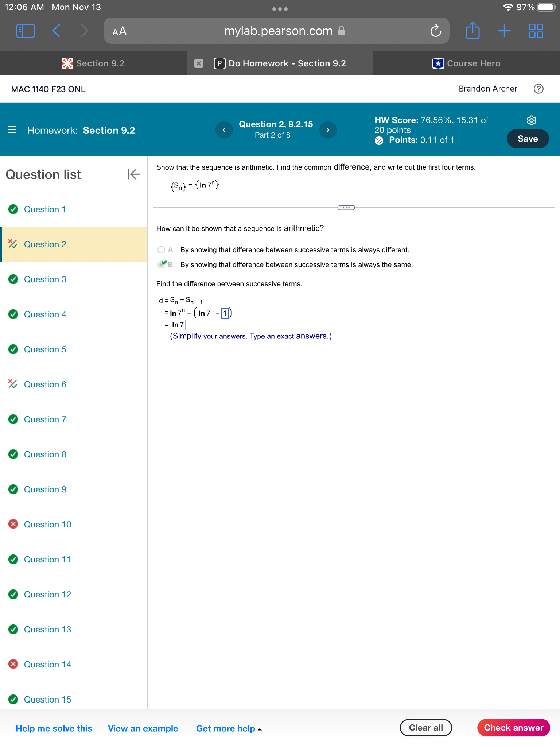
Task: Click the Clear all button
Action: click(x=426, y=728)
